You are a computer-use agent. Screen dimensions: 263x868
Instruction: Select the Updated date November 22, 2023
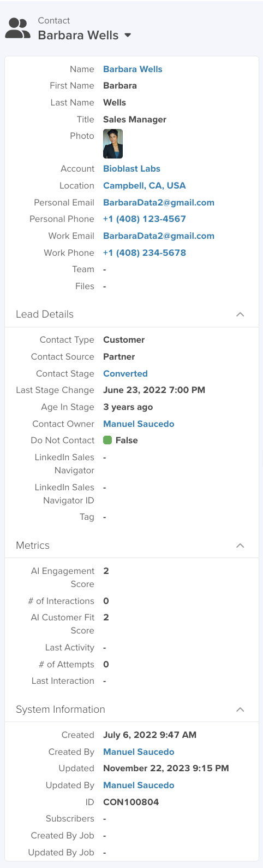pos(166,769)
